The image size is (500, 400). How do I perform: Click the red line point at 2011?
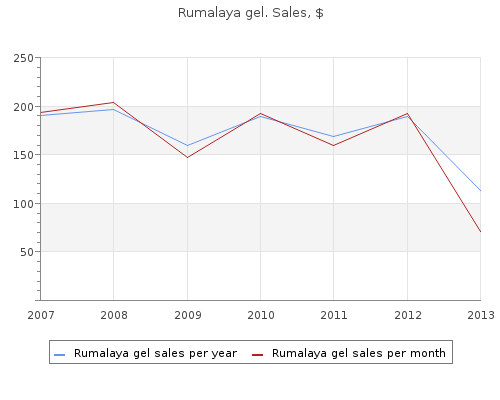click(334, 145)
